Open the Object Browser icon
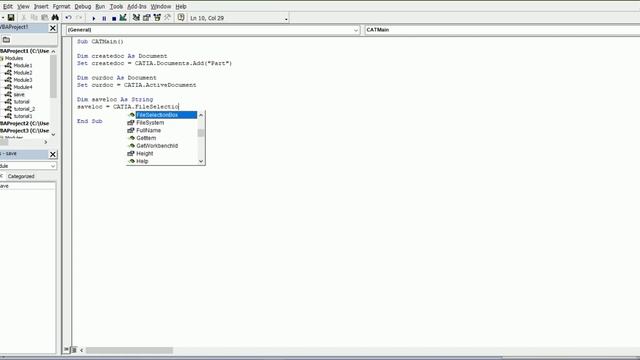This screenshot has width=640, height=360. tap(157, 18)
